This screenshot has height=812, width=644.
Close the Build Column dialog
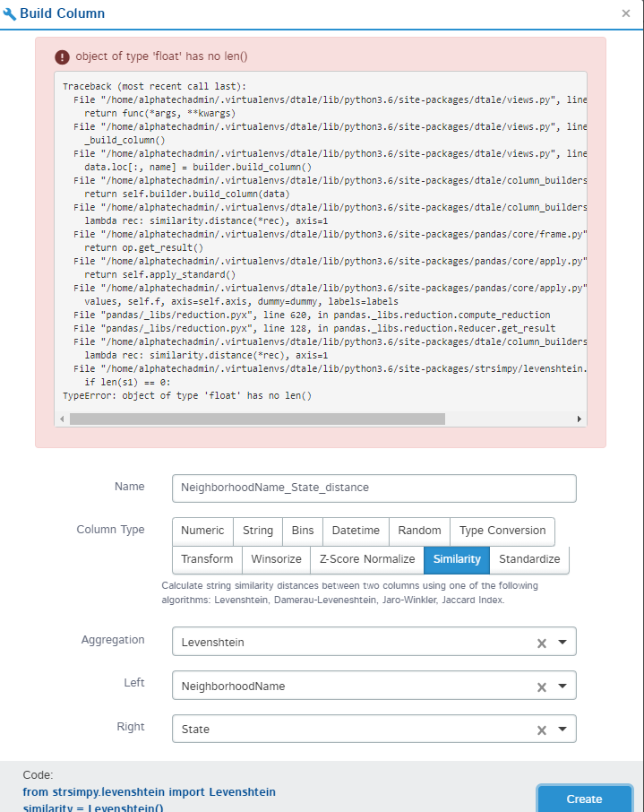626,13
